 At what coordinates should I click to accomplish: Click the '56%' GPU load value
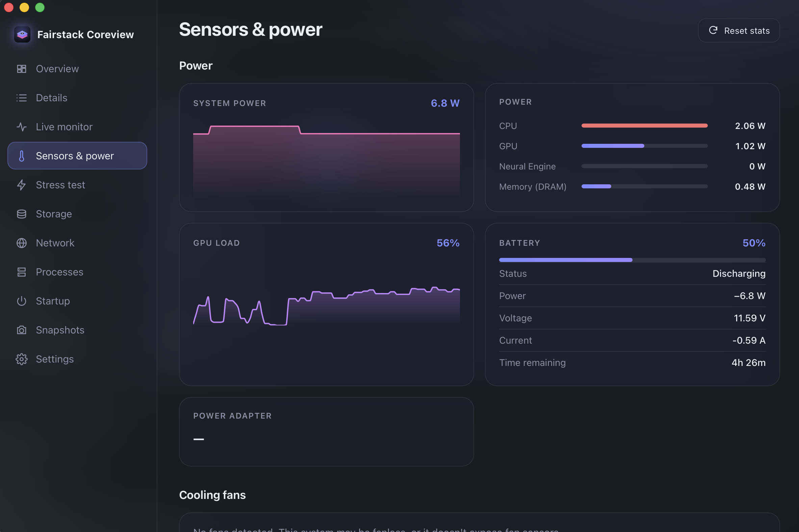click(448, 243)
